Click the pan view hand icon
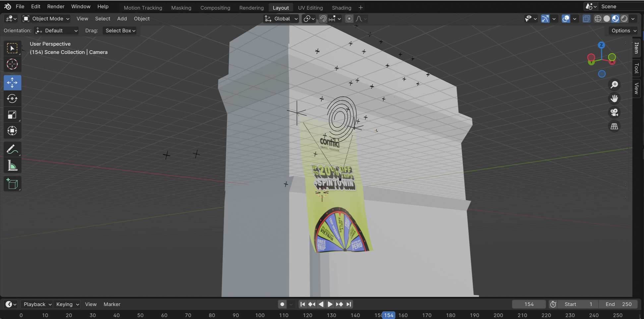 coord(614,99)
